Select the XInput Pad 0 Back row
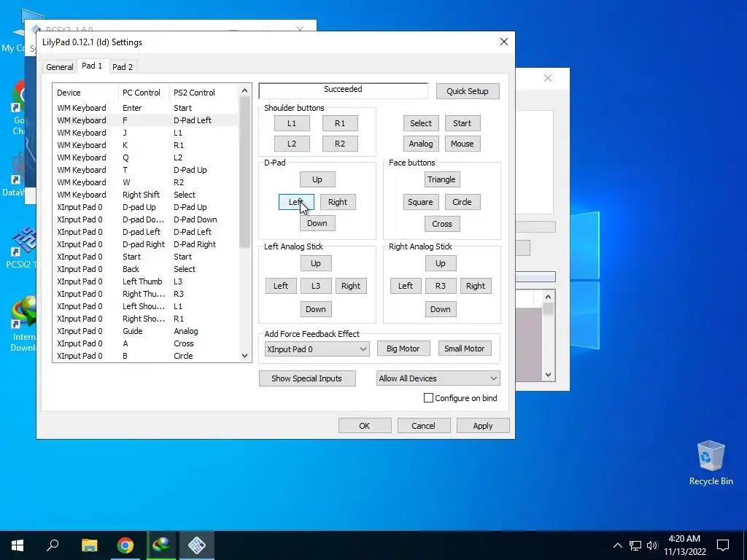The height and width of the screenshot is (560, 747). [145, 269]
